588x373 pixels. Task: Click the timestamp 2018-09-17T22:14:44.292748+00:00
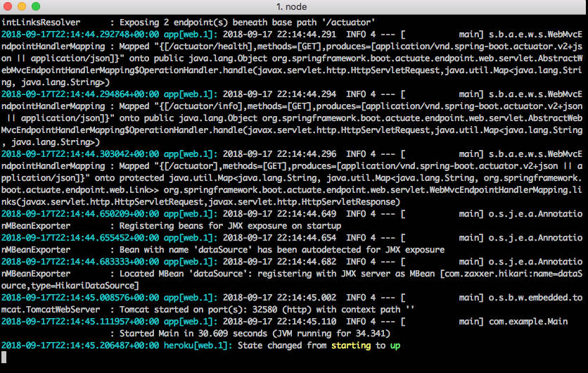pyautogui.click(x=80, y=34)
